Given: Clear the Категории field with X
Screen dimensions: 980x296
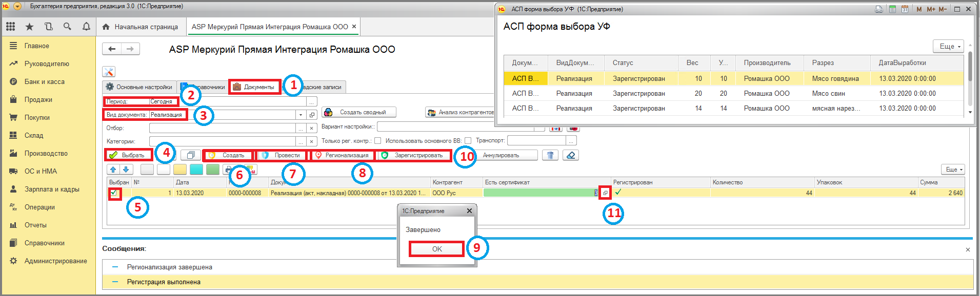Looking at the screenshot, I should pos(312,141).
